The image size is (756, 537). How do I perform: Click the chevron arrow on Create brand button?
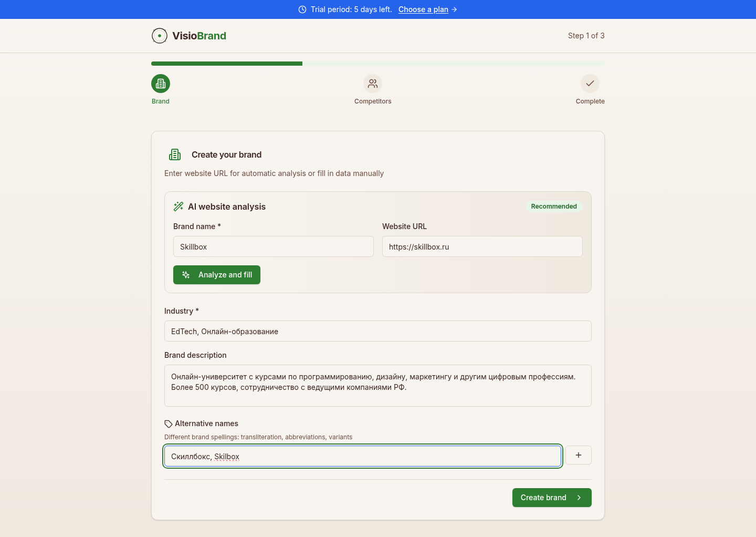(x=579, y=498)
